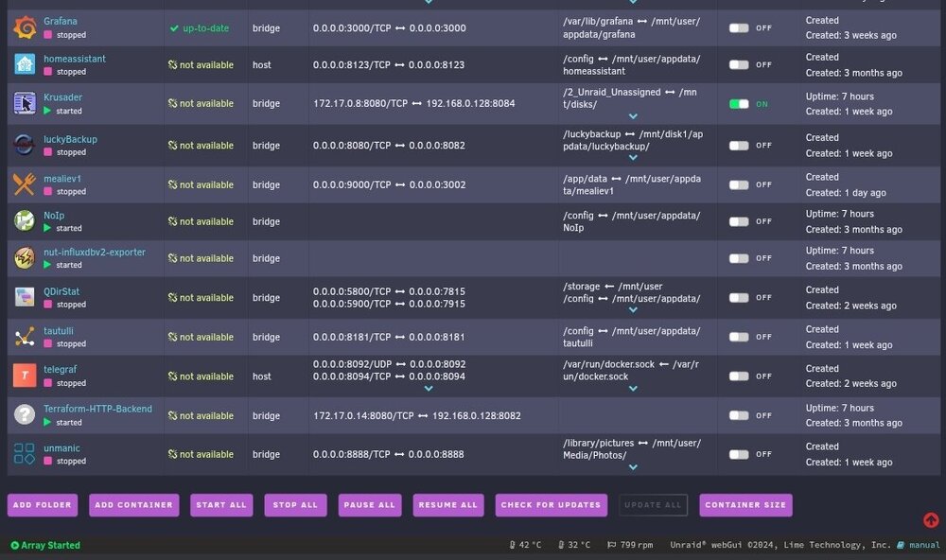Screen dimensions: 946x560
Task: Toggle nut-influxdbv2-exporter autostart switch
Action: point(739,258)
